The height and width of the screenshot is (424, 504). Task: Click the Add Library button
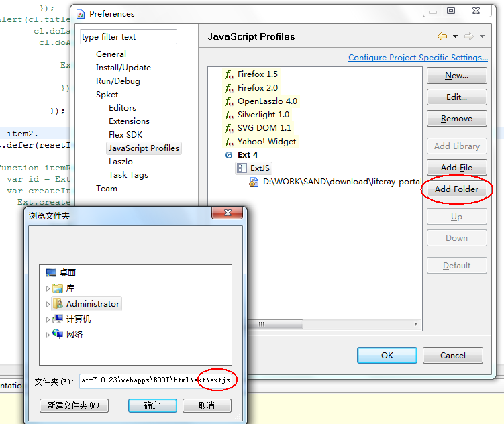(457, 146)
